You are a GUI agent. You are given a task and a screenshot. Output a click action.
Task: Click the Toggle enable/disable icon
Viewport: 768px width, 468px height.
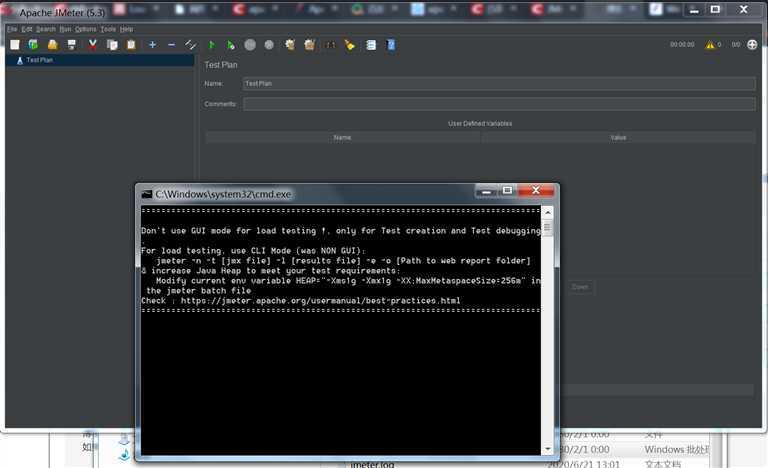point(190,45)
